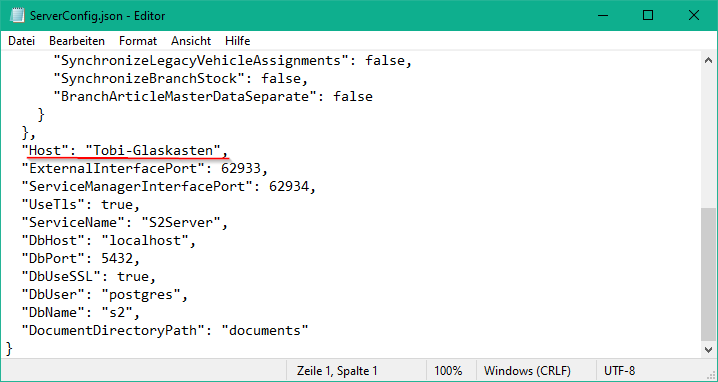Click the vertical scrollbar thumb
This screenshot has height=382, width=718.
(x=708, y=274)
